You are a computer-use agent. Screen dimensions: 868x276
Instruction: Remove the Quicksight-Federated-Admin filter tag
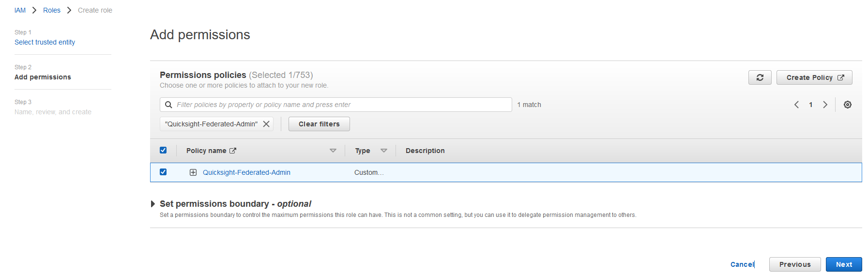point(266,124)
